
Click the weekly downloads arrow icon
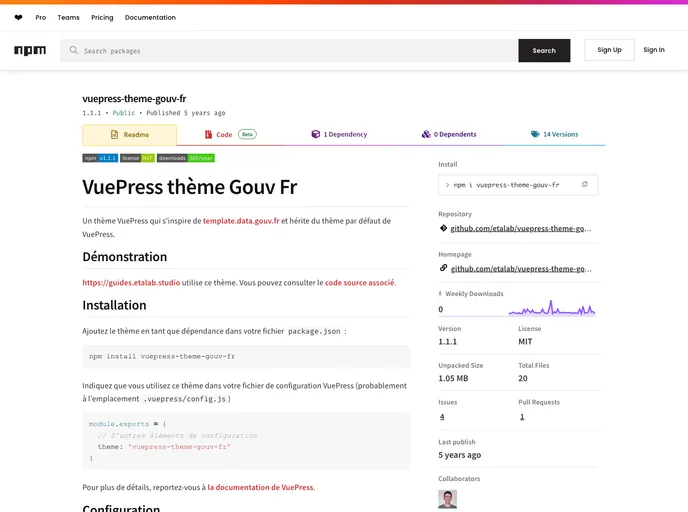440,294
